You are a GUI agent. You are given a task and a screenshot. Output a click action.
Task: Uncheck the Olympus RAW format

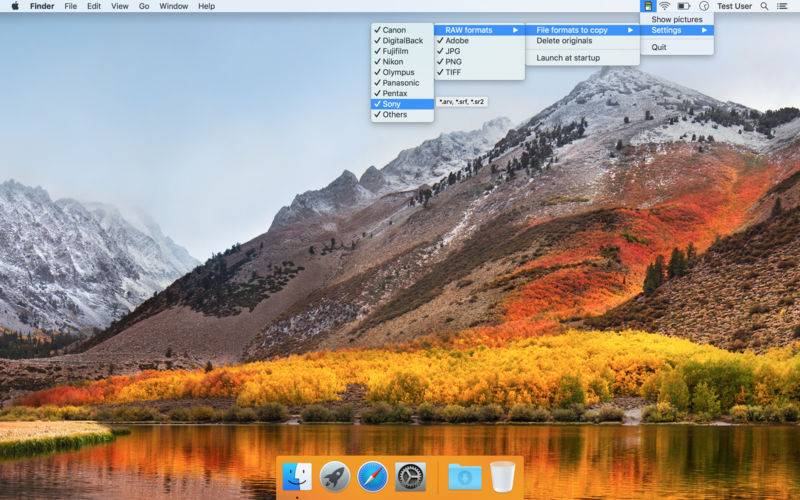click(x=403, y=72)
